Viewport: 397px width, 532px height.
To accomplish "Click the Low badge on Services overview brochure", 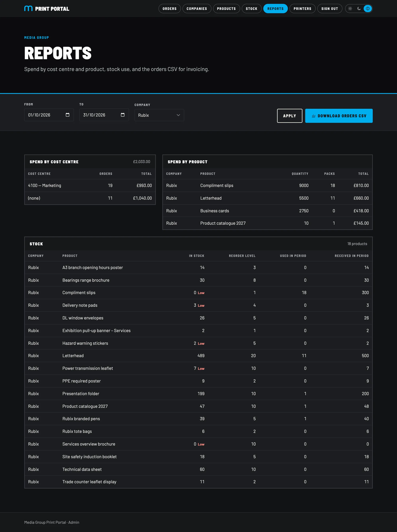I will [201, 444].
